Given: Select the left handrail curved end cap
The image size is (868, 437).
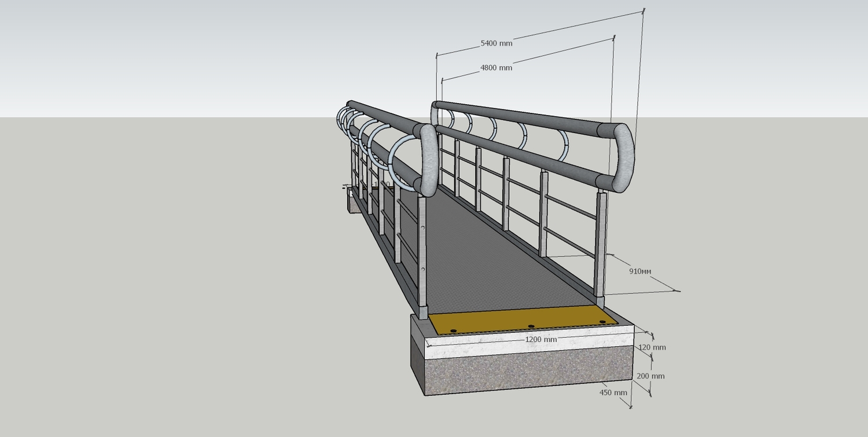Looking at the screenshot, I should coord(429,159).
